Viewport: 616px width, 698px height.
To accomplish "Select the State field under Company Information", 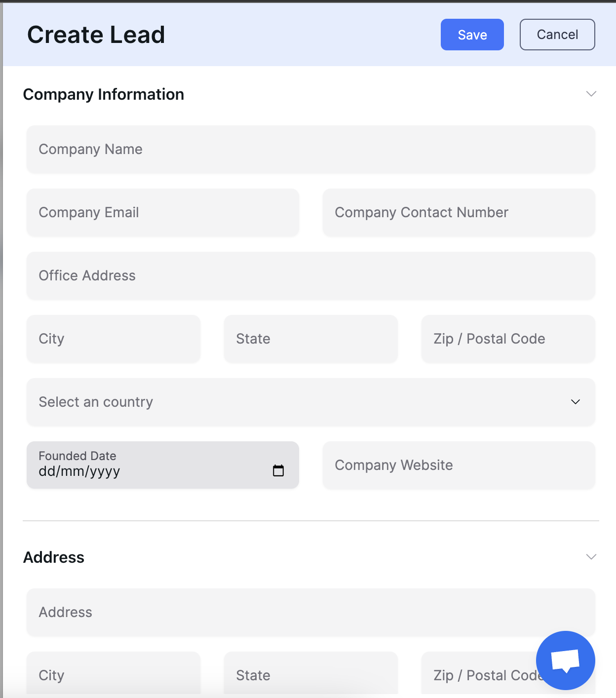I will [311, 339].
